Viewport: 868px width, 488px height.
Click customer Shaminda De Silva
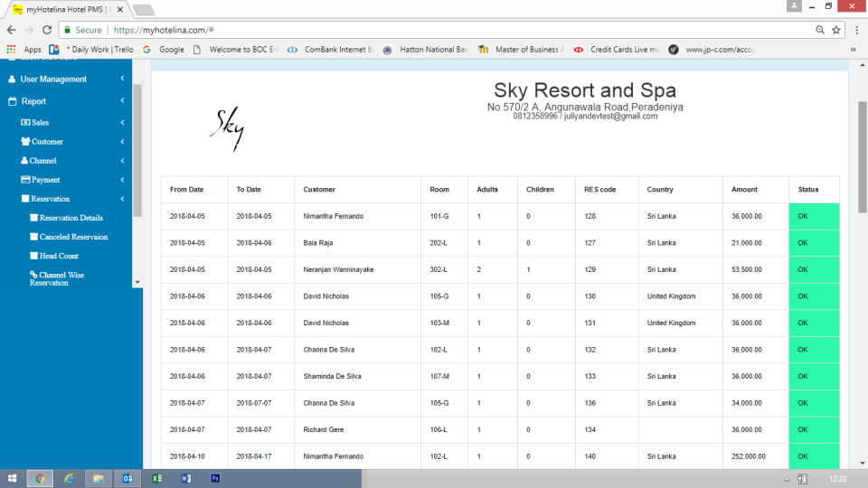[x=332, y=376]
